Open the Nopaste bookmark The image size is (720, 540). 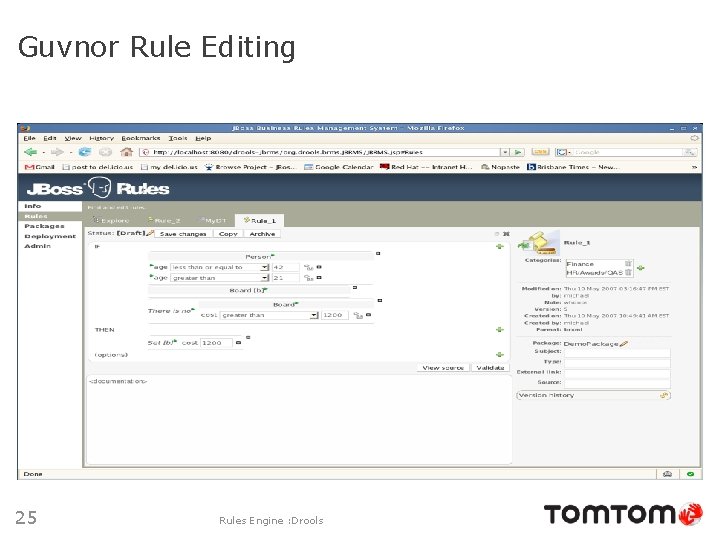tap(500, 167)
